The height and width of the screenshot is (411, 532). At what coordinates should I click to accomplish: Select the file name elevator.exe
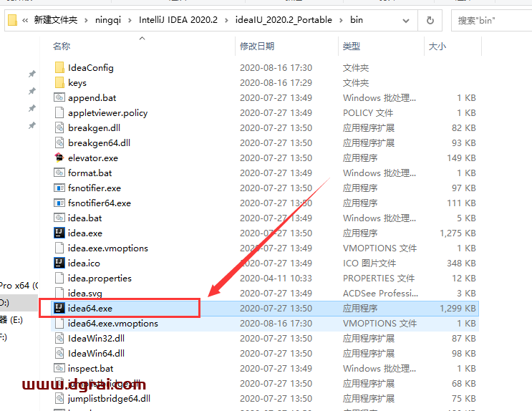93,158
